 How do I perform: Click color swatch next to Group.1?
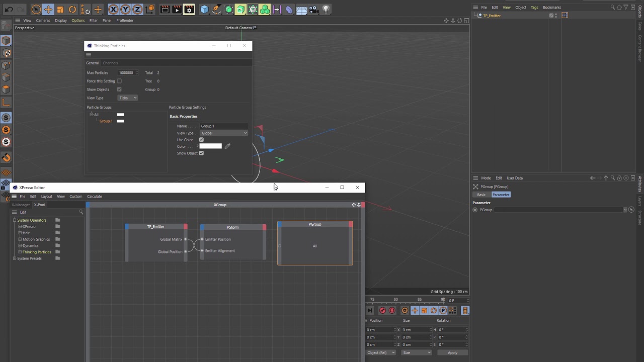(120, 121)
